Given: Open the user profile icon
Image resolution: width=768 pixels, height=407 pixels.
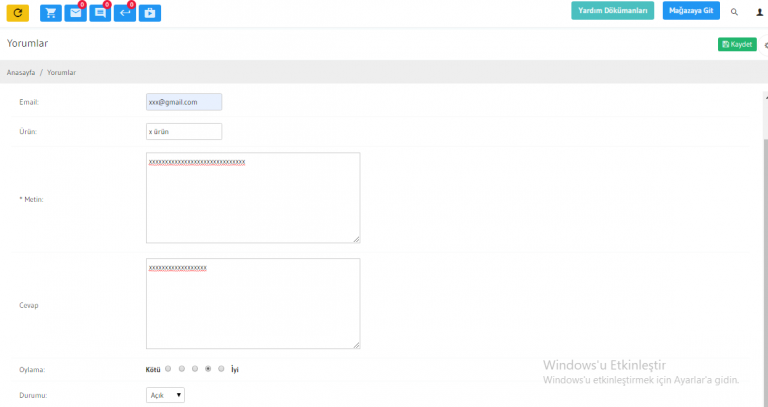Looking at the screenshot, I should click(x=759, y=12).
